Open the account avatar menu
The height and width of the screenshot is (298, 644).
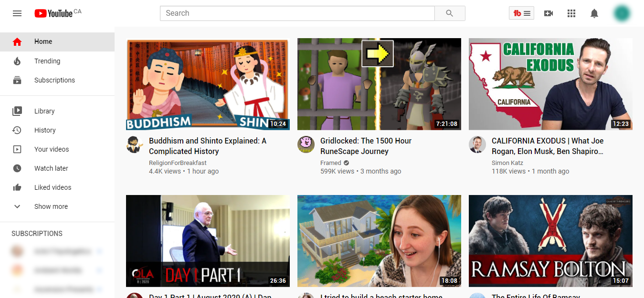coord(622,13)
